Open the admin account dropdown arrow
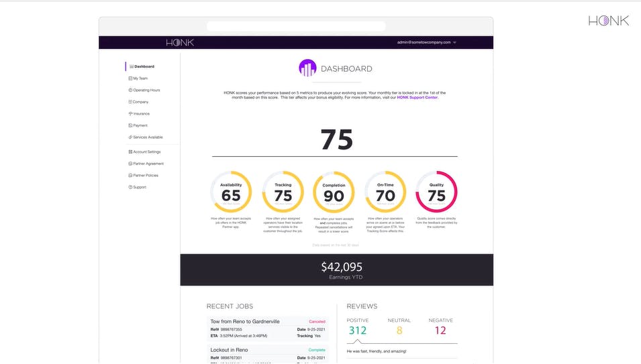Screen dimensions: 641x364 455,42
